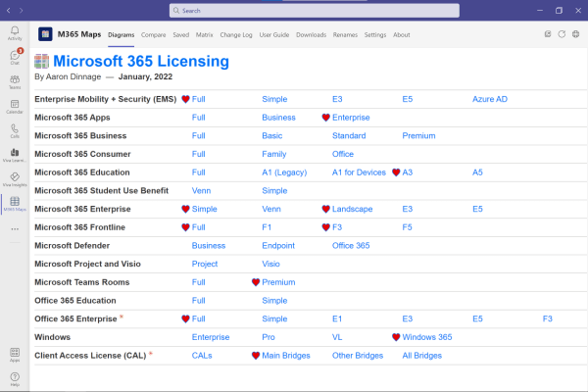Open the Settings tab
The image size is (588, 392).
375,34
